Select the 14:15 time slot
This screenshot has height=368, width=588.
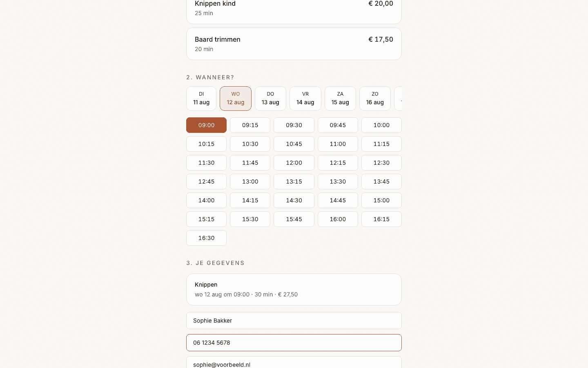(250, 200)
